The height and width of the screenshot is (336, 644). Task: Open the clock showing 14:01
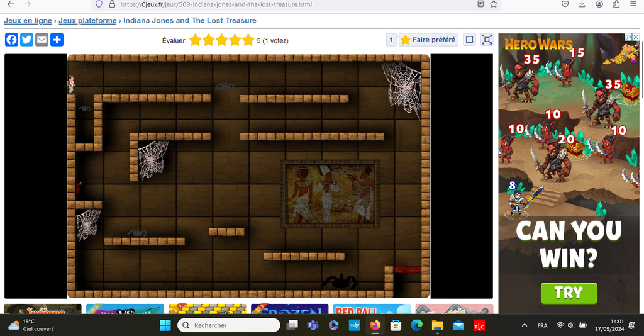click(609, 325)
